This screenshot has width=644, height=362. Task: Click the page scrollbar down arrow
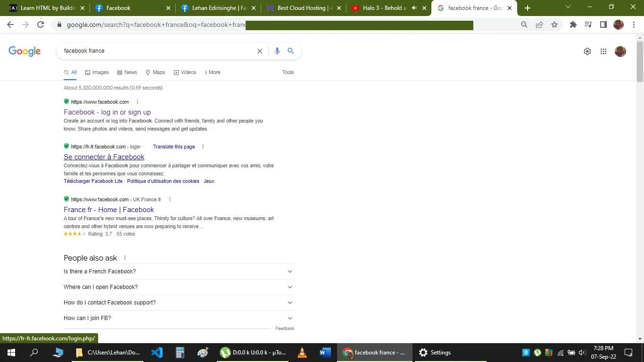(x=640, y=338)
